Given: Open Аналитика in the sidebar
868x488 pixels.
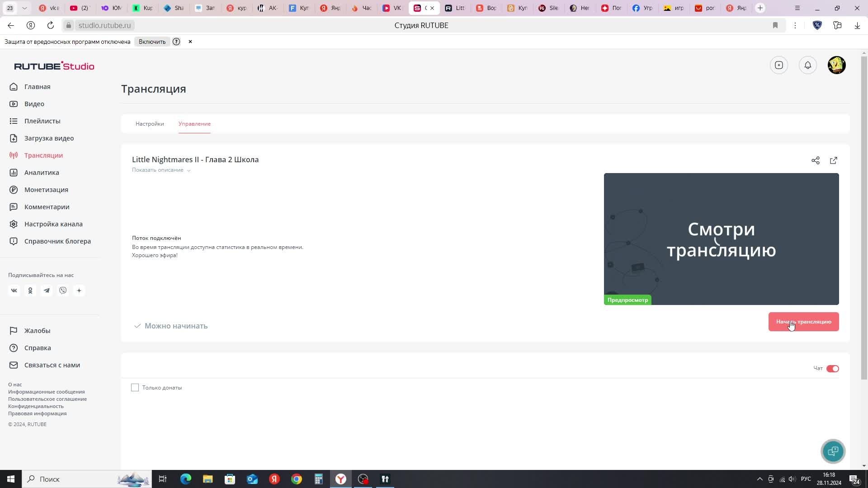Looking at the screenshot, I should pos(42,173).
